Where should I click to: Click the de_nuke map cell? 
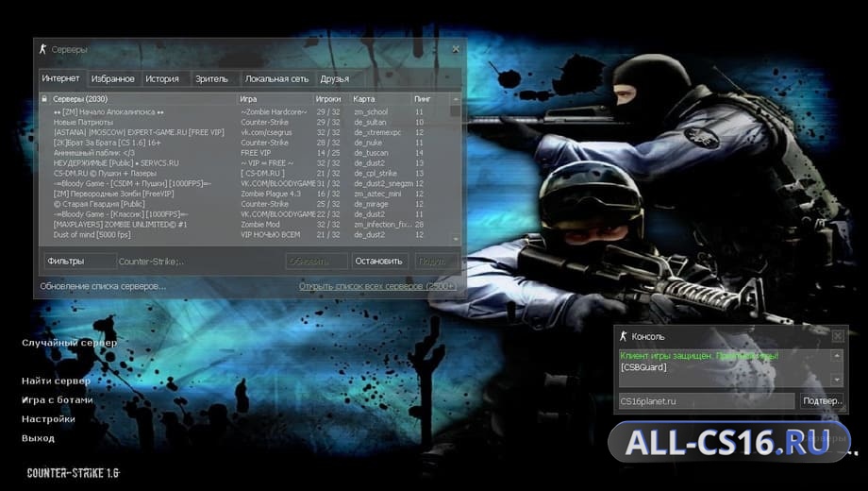pos(368,143)
